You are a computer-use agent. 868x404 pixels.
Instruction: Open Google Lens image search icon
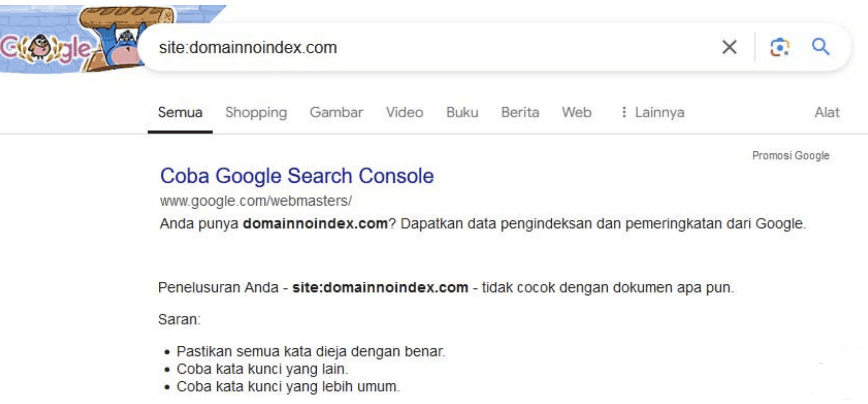(780, 47)
